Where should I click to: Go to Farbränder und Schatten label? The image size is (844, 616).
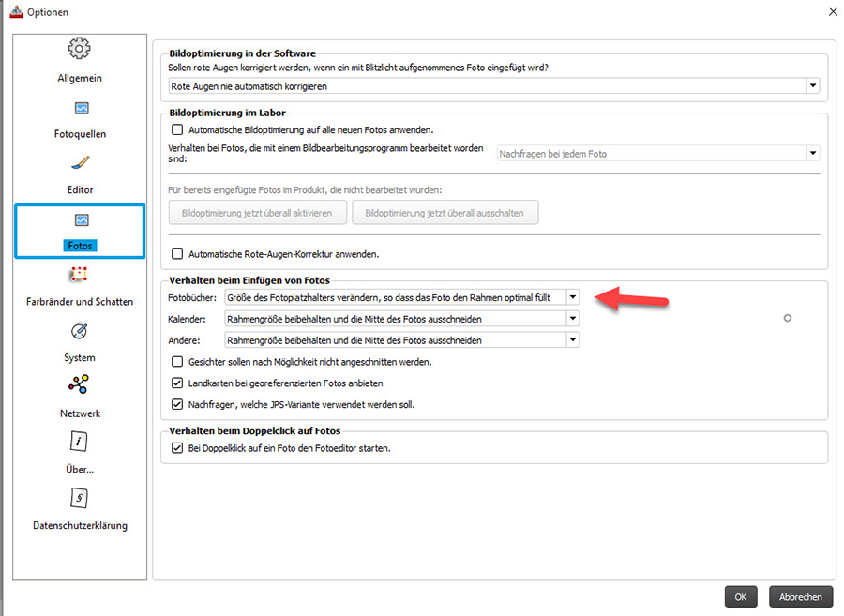pos(80,302)
